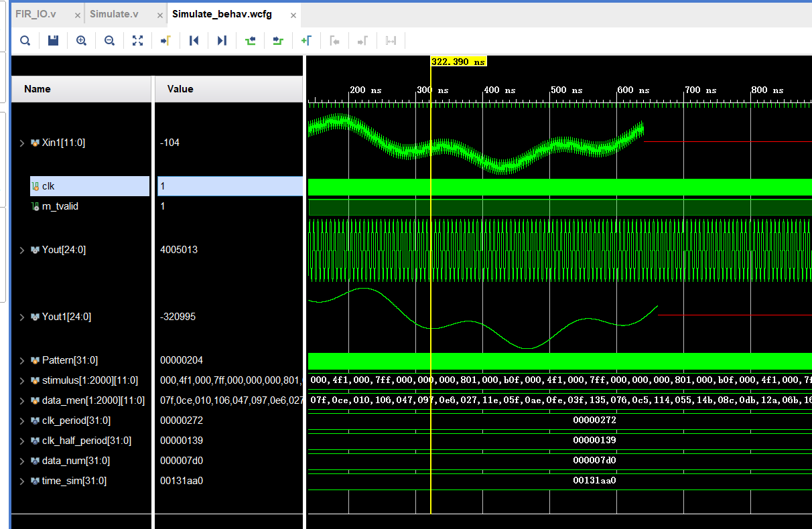Zoom out of the waveform
Viewport: 812px width, 529px height.
point(109,41)
